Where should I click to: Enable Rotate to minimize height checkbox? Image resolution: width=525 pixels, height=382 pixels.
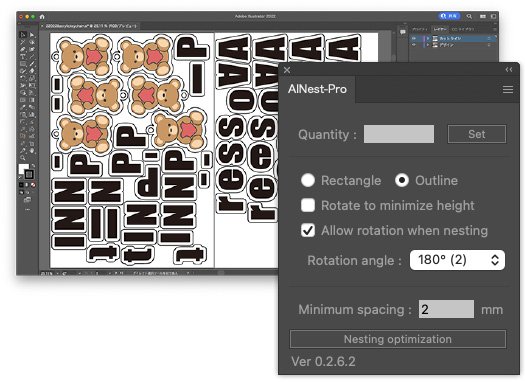[x=308, y=205]
